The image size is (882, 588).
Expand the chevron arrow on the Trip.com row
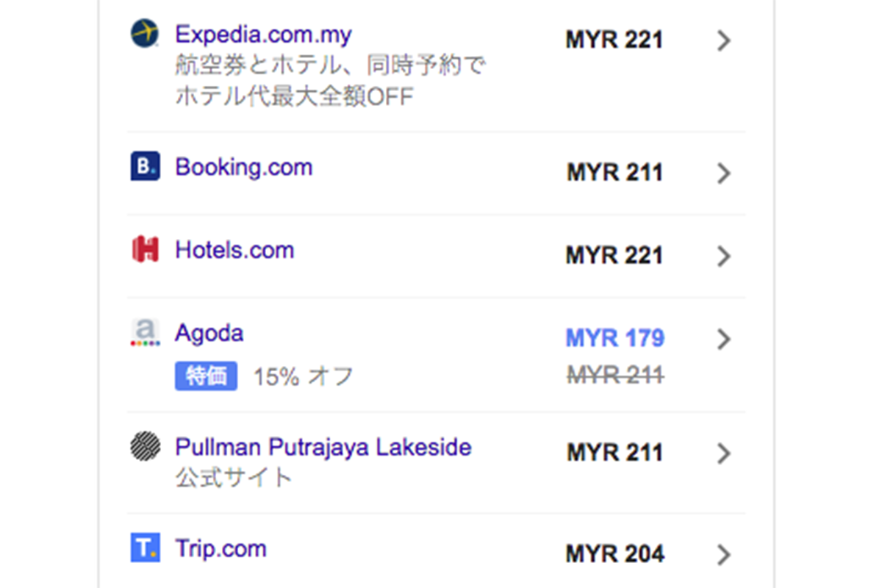click(x=724, y=554)
